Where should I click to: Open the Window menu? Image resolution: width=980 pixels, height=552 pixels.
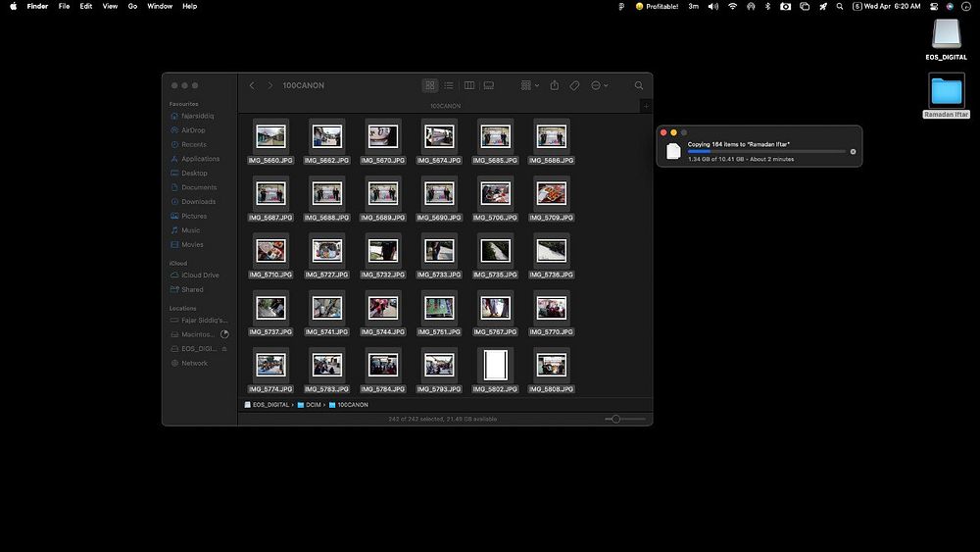click(160, 6)
